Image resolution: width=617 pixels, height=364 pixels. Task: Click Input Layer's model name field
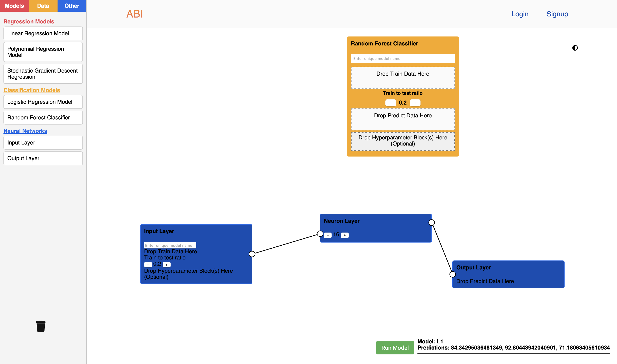[170, 245]
